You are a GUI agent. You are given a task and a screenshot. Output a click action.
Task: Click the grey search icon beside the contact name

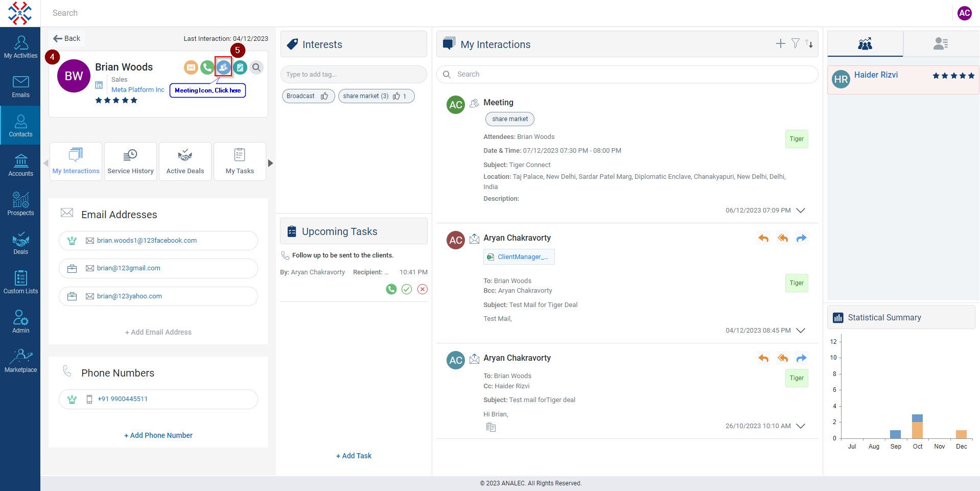tap(256, 67)
